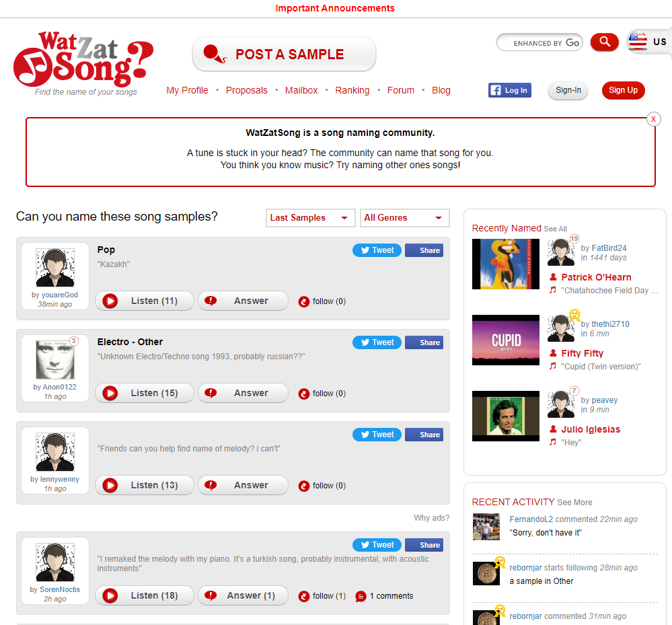Open the Ranking menu item
Screen dimensions: 672x625
pyautogui.click(x=352, y=90)
